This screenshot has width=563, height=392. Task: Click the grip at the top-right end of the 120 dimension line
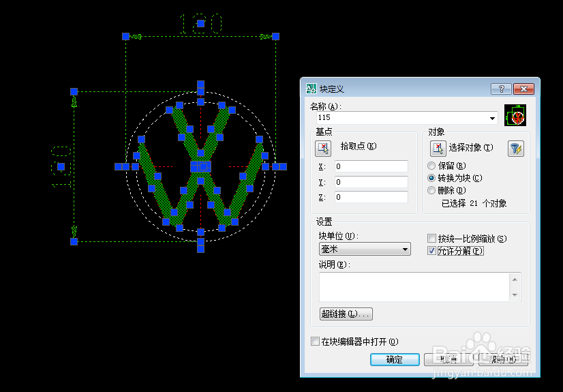pos(275,36)
